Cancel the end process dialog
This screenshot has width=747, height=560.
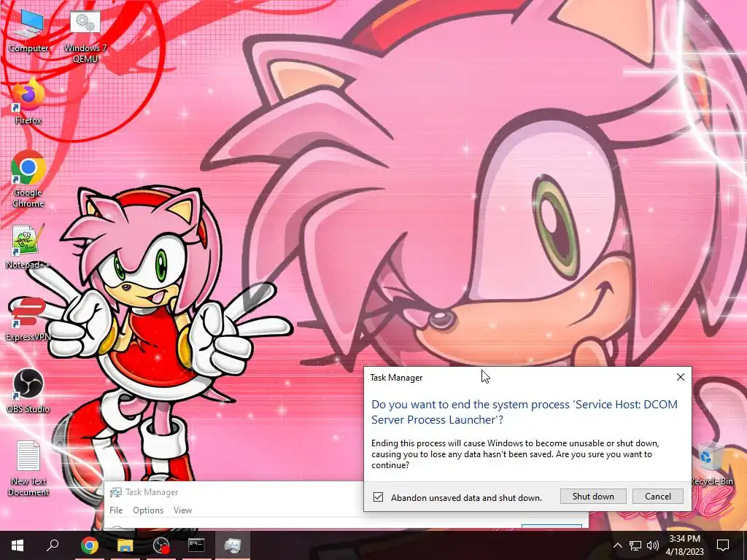pos(657,496)
